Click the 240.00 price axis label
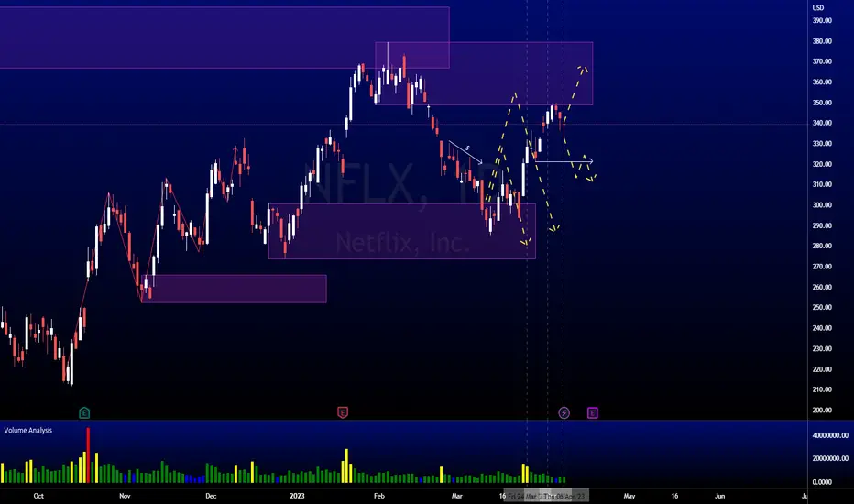Image resolution: width=854 pixels, height=504 pixels. tap(822, 328)
